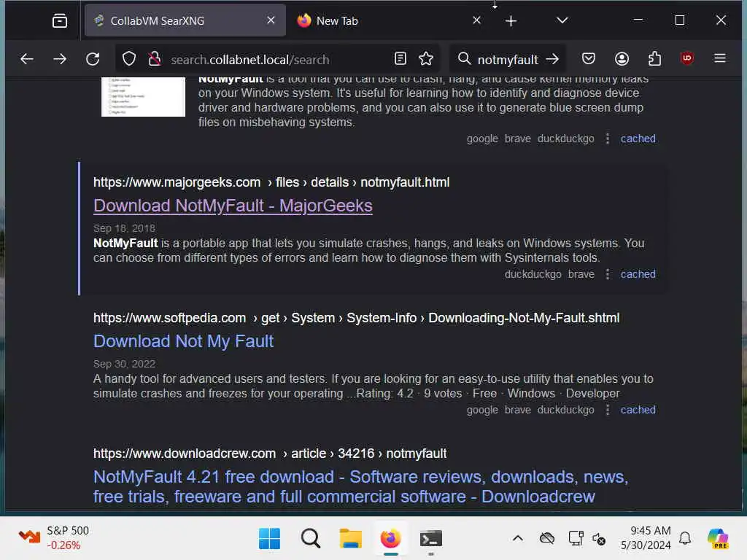Open tracking protection shield panel
The height and width of the screenshot is (560, 747).
coord(129,59)
